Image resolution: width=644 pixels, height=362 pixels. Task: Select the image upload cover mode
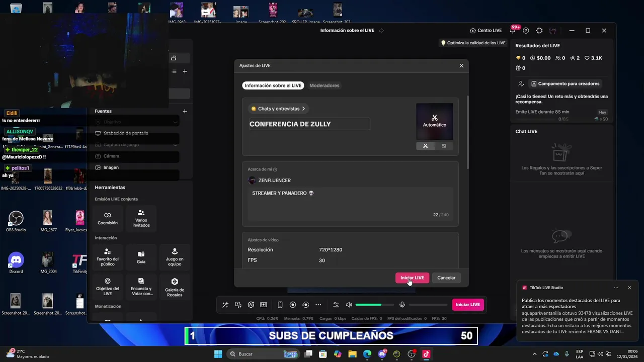[x=444, y=146]
